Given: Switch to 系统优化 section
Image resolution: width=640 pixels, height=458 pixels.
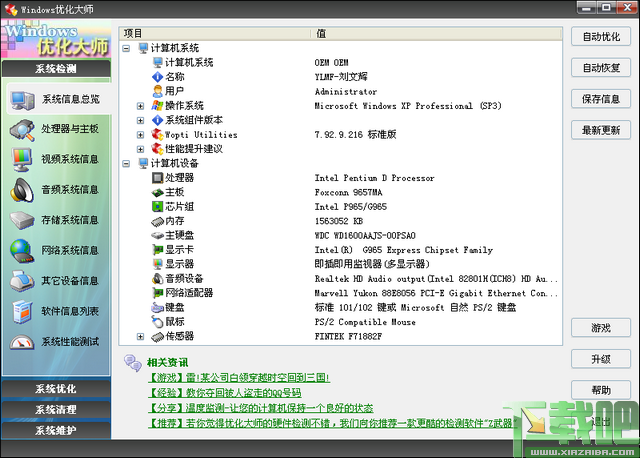Looking at the screenshot, I should pos(56,389).
